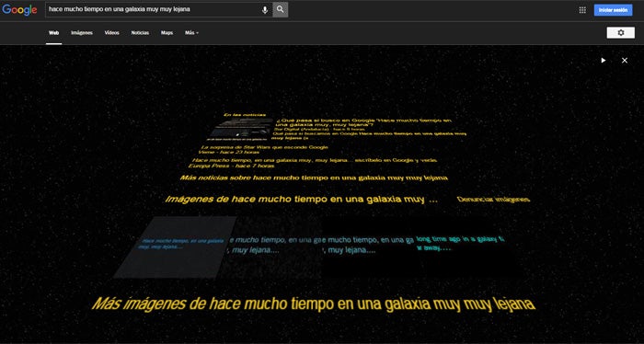644x344 pixels.
Task: Click the Google logo
Action: (x=19, y=10)
